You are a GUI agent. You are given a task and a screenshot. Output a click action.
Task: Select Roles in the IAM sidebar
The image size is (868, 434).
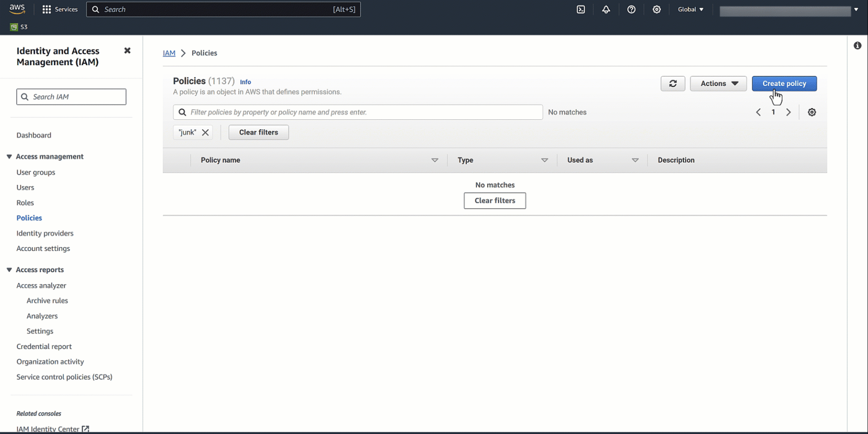tap(25, 203)
